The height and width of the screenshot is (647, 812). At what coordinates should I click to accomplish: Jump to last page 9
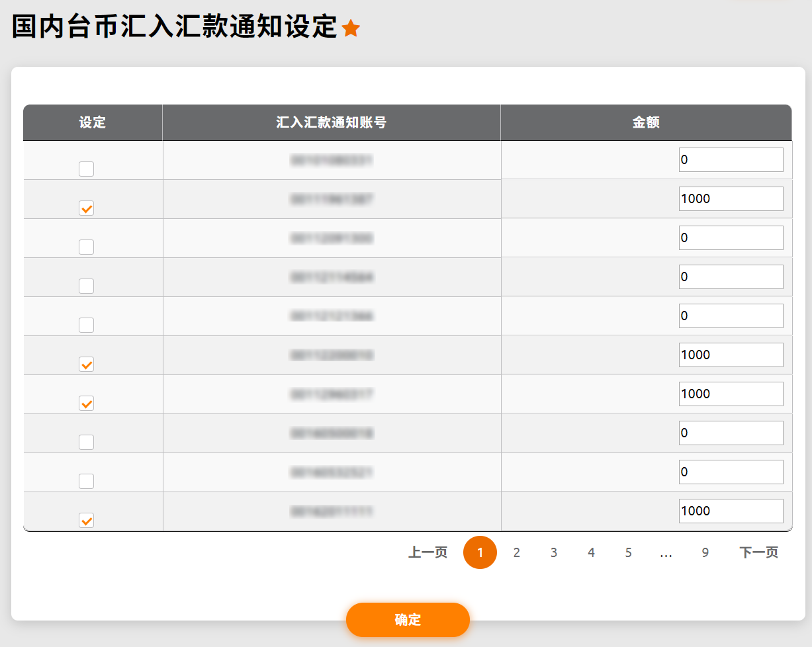point(705,552)
